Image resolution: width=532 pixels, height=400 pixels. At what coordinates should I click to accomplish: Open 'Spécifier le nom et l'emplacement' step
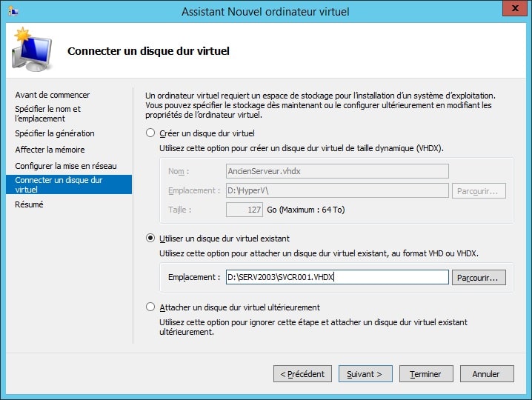(x=48, y=113)
